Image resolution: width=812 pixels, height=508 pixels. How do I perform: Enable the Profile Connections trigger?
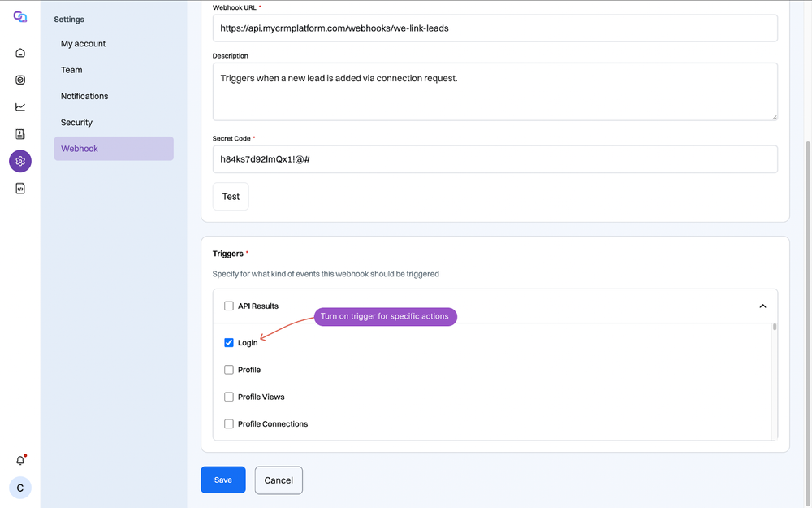[x=228, y=423]
